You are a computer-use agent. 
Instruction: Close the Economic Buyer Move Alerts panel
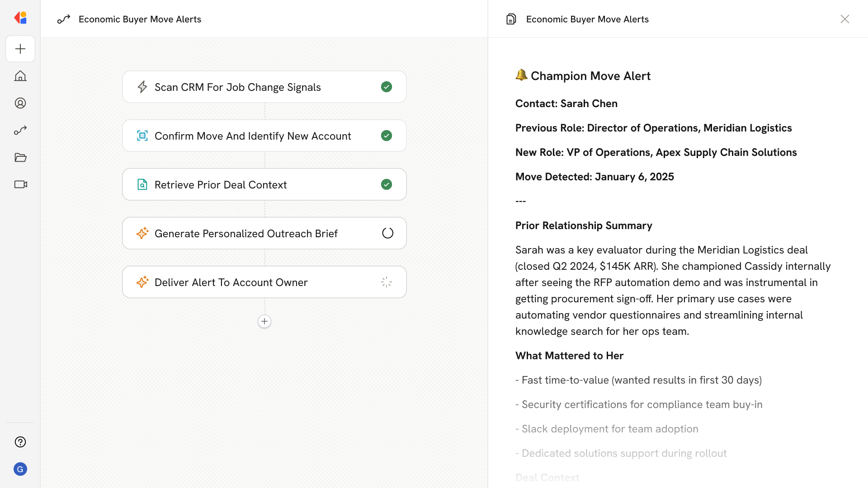pos(844,19)
